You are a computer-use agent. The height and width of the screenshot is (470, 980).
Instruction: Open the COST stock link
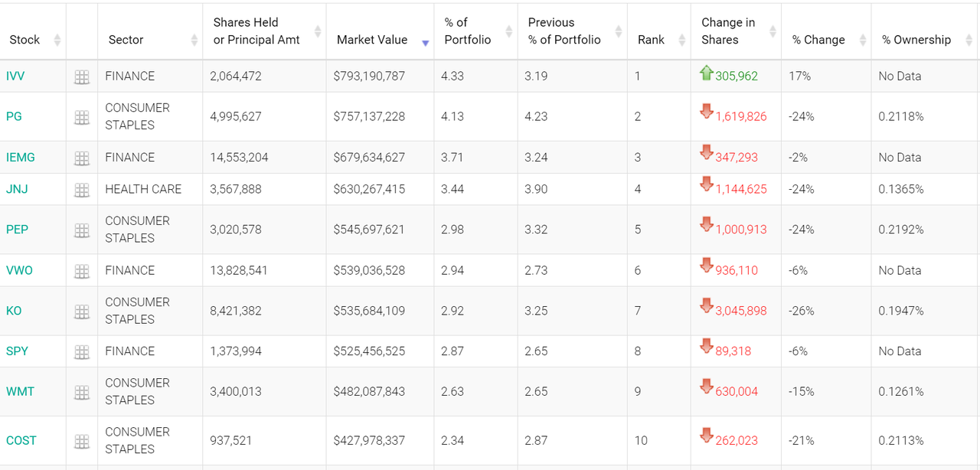coord(21,441)
